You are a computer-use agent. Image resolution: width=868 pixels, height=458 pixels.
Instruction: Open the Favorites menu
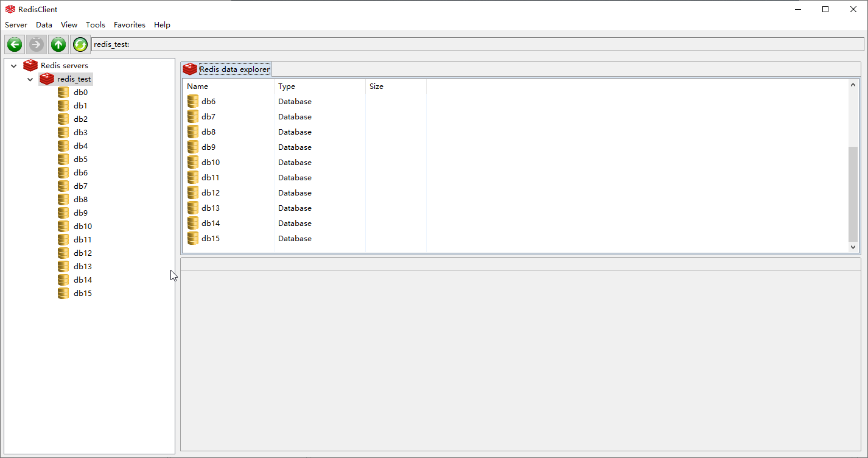point(129,25)
